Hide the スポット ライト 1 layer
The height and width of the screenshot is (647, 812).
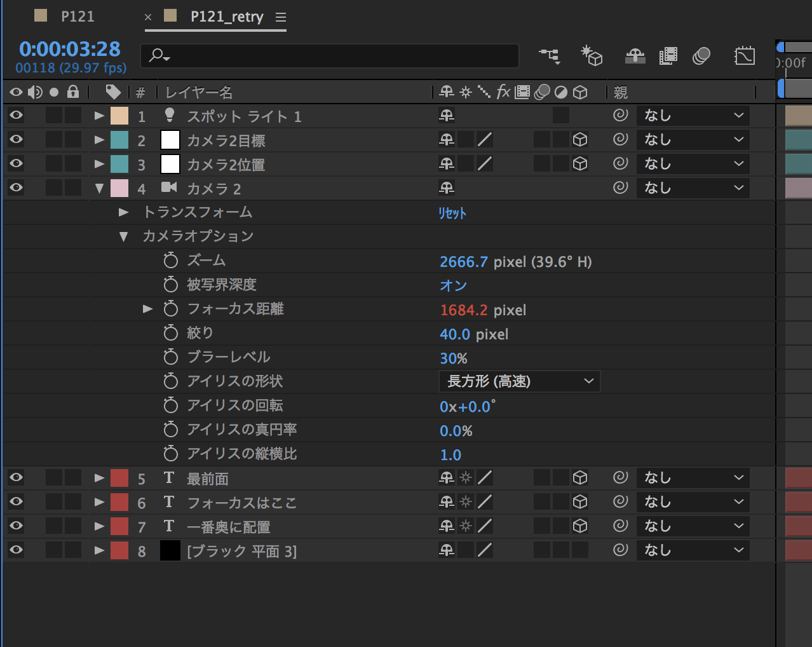click(x=15, y=115)
